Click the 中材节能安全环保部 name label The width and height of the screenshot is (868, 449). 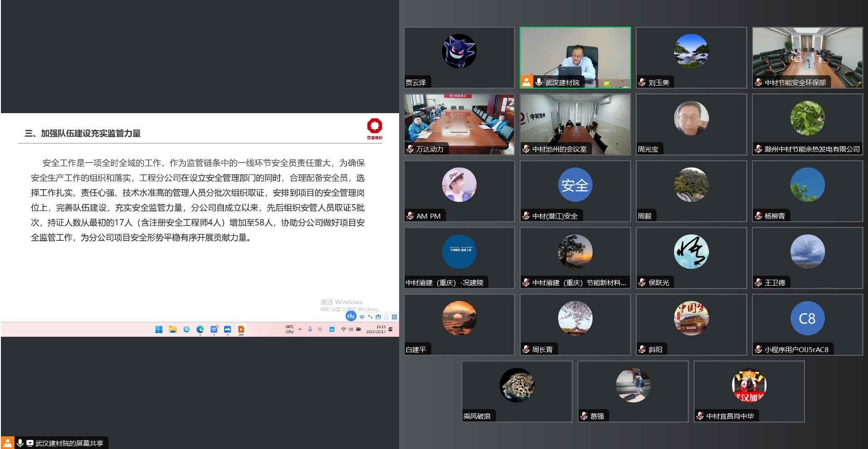coord(795,82)
